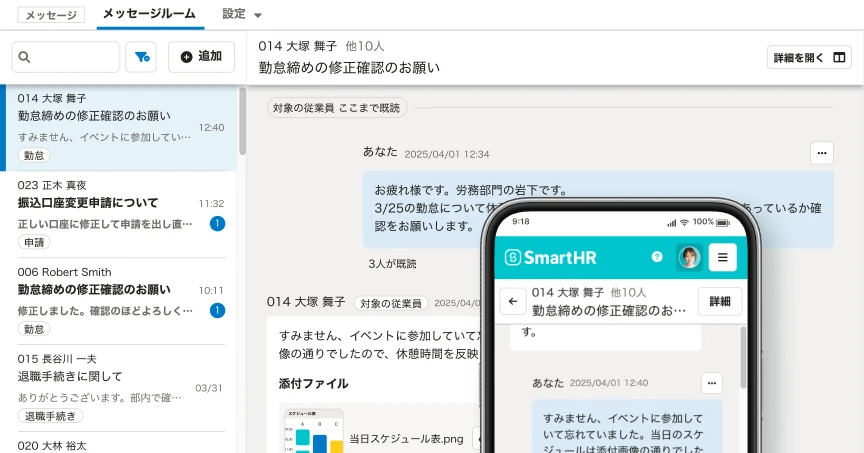Click the 対象の従業員 badge beside 大塚 舞子

click(x=391, y=303)
